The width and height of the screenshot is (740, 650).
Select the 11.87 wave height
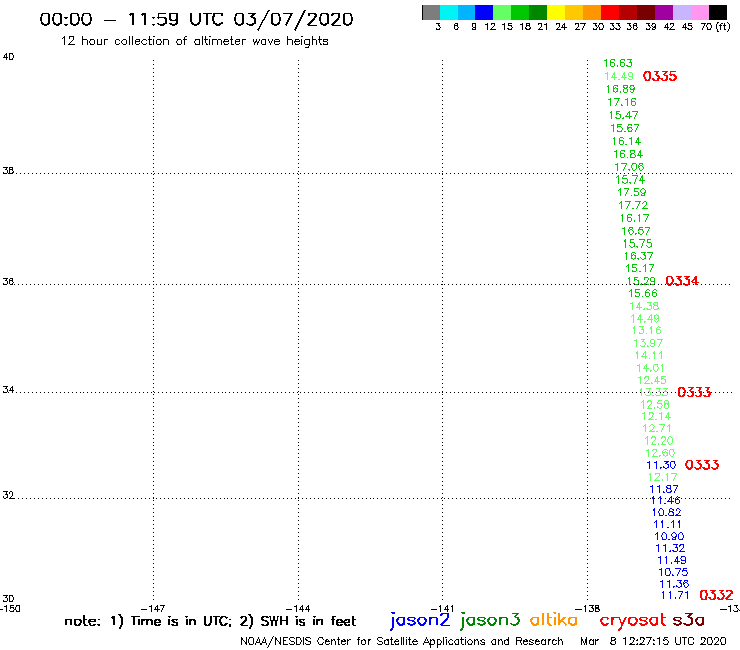(664, 490)
